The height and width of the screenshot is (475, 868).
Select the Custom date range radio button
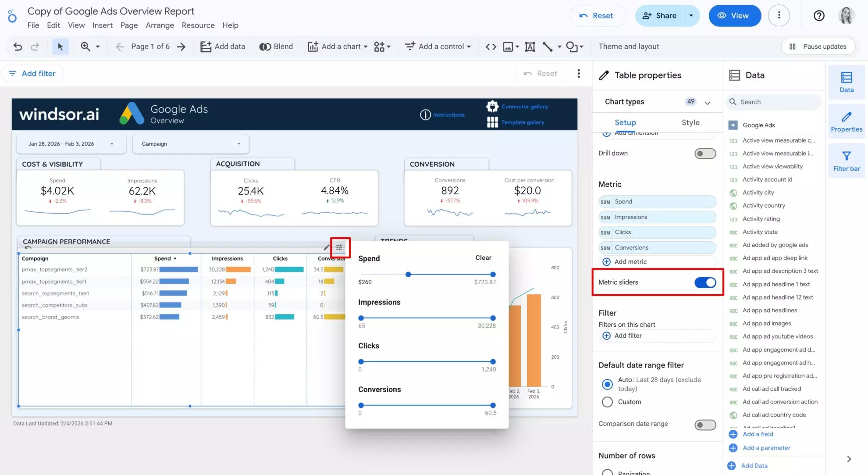coord(607,402)
